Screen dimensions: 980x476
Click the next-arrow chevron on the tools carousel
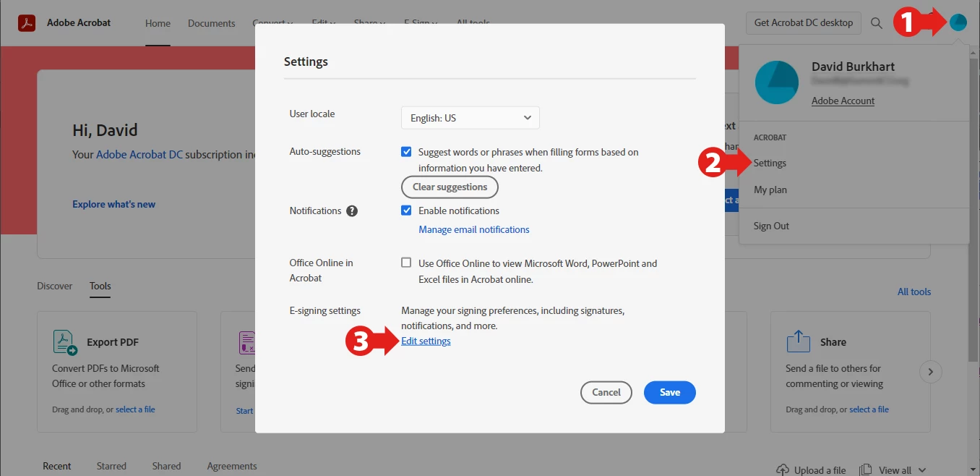click(931, 372)
